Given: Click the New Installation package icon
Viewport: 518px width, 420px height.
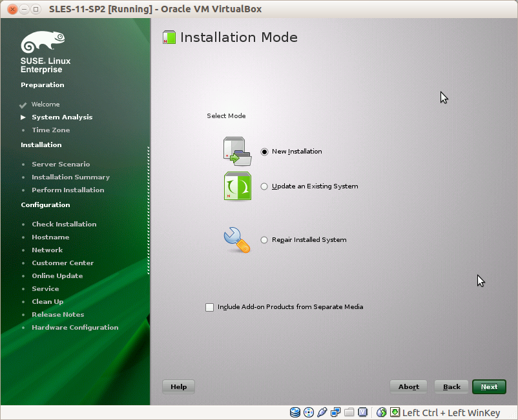Looking at the screenshot, I should [x=237, y=152].
